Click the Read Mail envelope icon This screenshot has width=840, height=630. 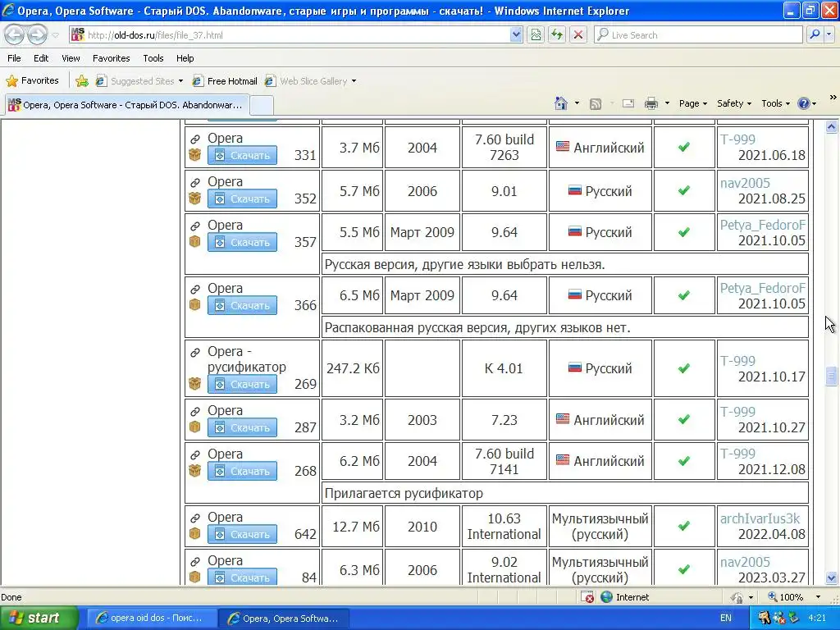(628, 103)
